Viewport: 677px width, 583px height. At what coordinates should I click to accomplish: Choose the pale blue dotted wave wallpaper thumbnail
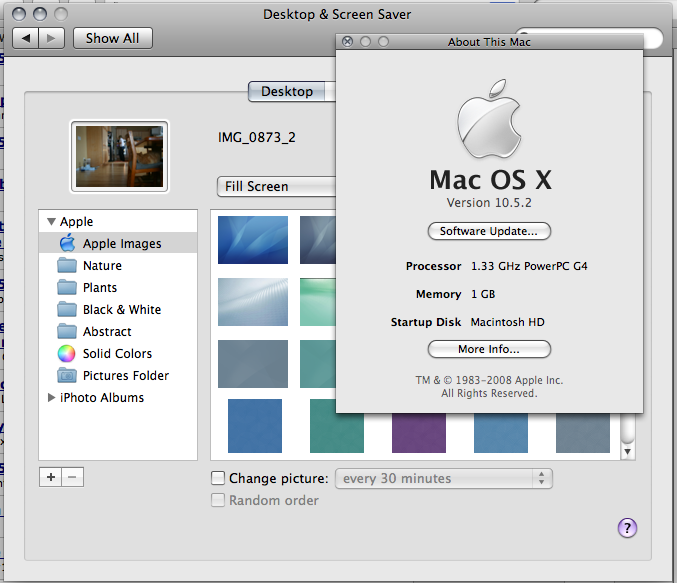[253, 302]
